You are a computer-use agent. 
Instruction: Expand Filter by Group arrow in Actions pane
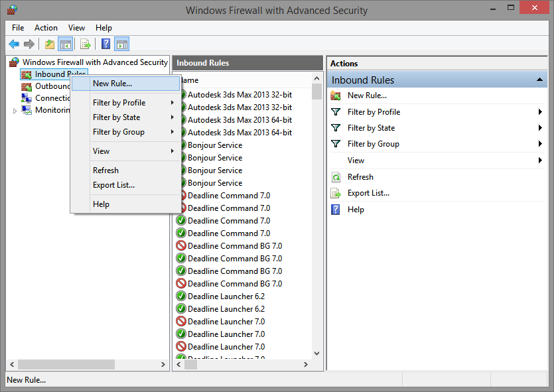point(540,144)
